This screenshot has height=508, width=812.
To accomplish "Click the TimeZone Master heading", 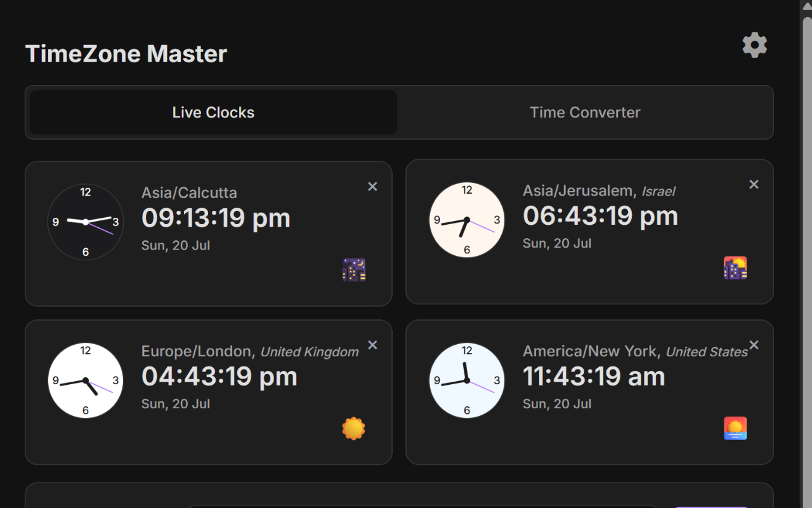I will (x=126, y=53).
